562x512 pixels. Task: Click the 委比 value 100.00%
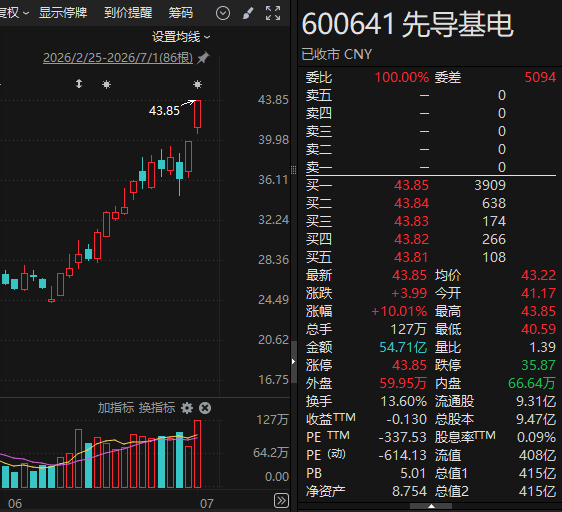click(x=402, y=77)
